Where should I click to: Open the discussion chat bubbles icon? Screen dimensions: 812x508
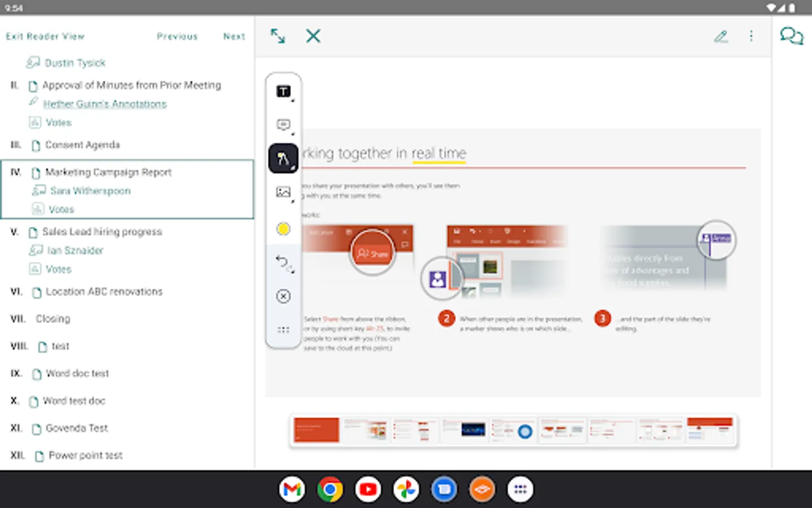[791, 36]
